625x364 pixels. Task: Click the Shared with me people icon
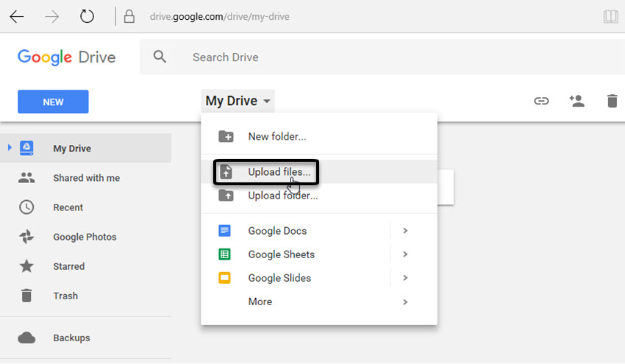(x=26, y=178)
